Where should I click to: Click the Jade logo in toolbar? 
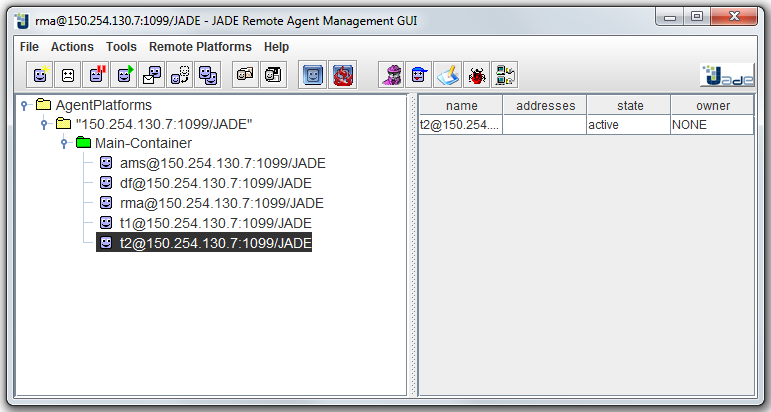727,75
